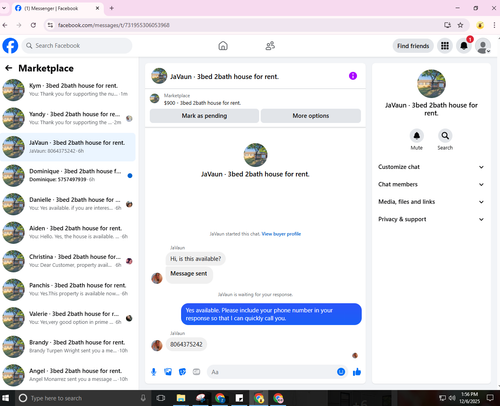The width and height of the screenshot is (500, 406).
Task: Open Aiden's 3bed 2bath house chat
Action: [68, 232]
